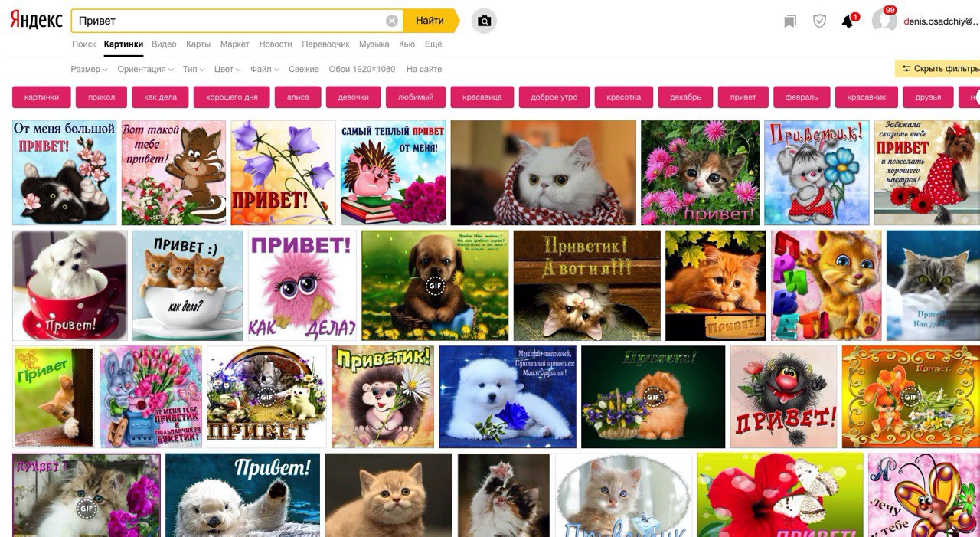Open the white cat in scarf thumbnail
Screen dimensions: 980x537
(543, 172)
